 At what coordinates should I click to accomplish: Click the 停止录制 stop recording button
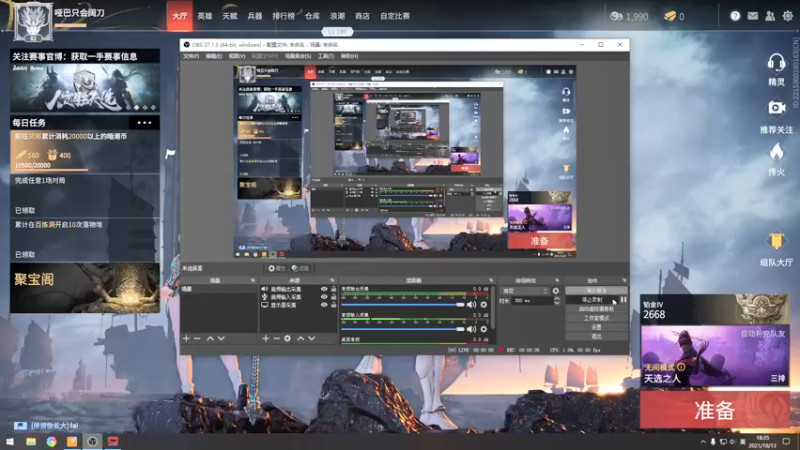[x=590, y=299]
